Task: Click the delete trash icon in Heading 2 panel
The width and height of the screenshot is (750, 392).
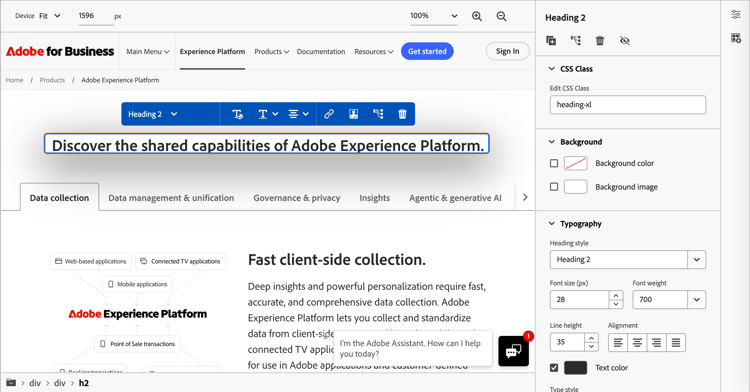Action: point(600,41)
